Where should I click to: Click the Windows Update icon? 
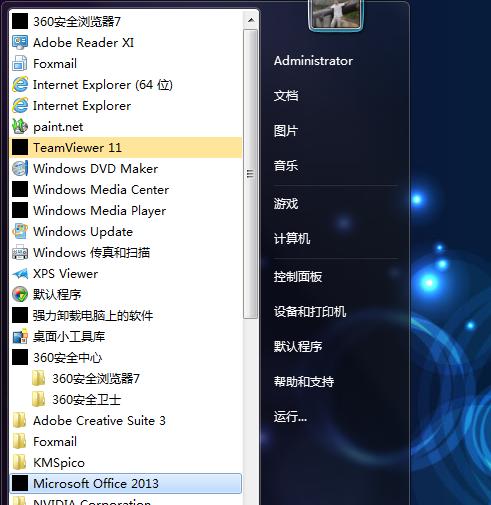pyautogui.click(x=20, y=232)
